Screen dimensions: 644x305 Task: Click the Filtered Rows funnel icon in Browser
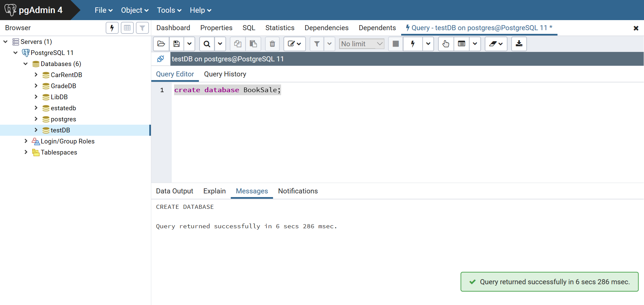[142, 28]
